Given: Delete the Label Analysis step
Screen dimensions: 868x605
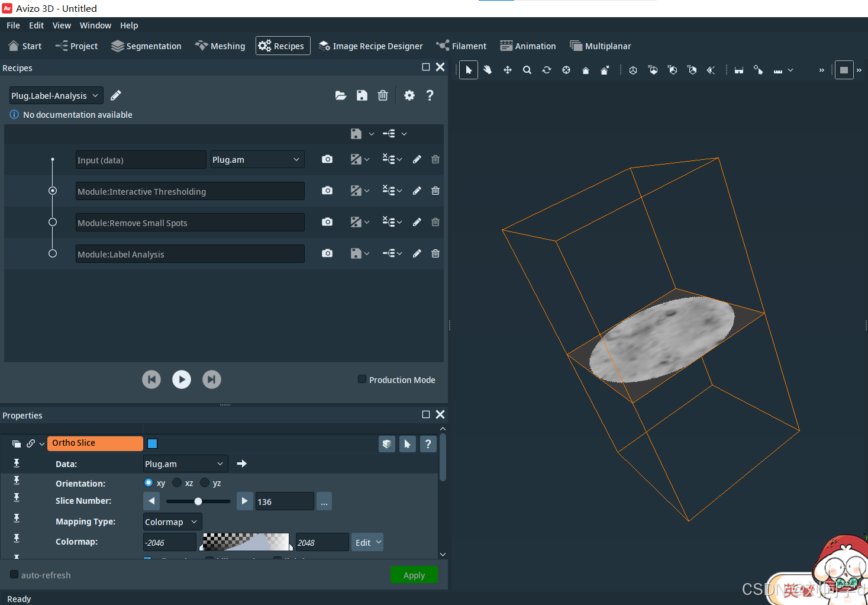Looking at the screenshot, I should (435, 253).
